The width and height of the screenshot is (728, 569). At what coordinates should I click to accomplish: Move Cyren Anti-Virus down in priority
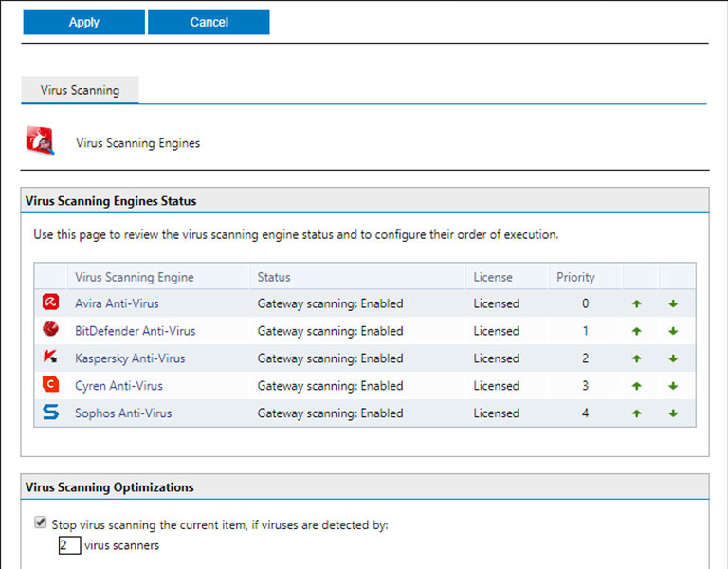tap(673, 386)
